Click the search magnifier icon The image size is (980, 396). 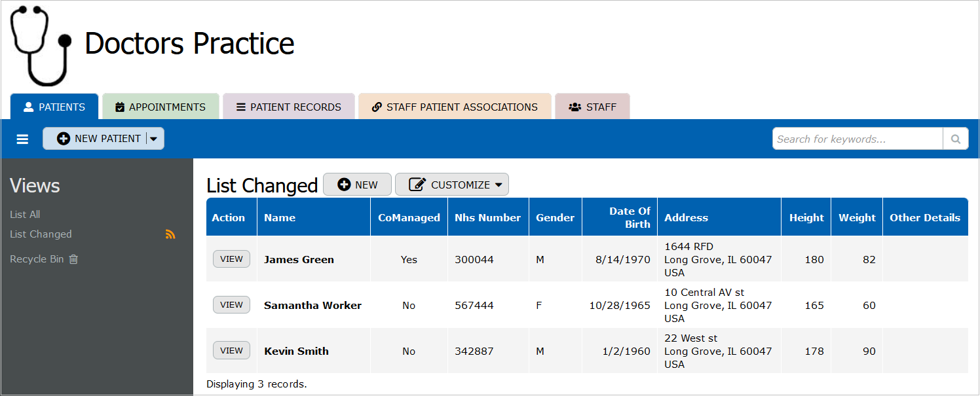coord(955,139)
